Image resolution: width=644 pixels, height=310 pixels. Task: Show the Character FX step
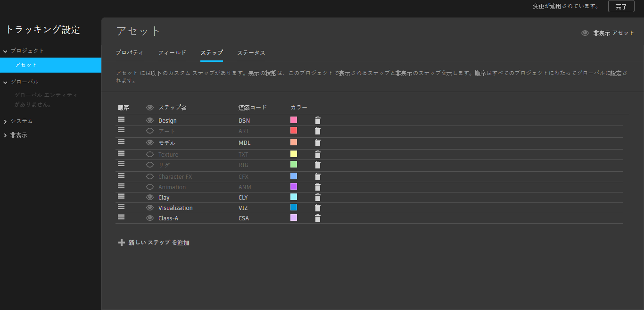[x=150, y=176]
